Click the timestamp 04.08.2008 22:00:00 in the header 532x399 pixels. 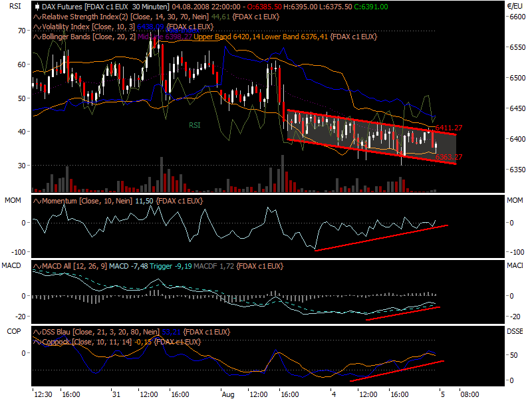tap(206, 7)
